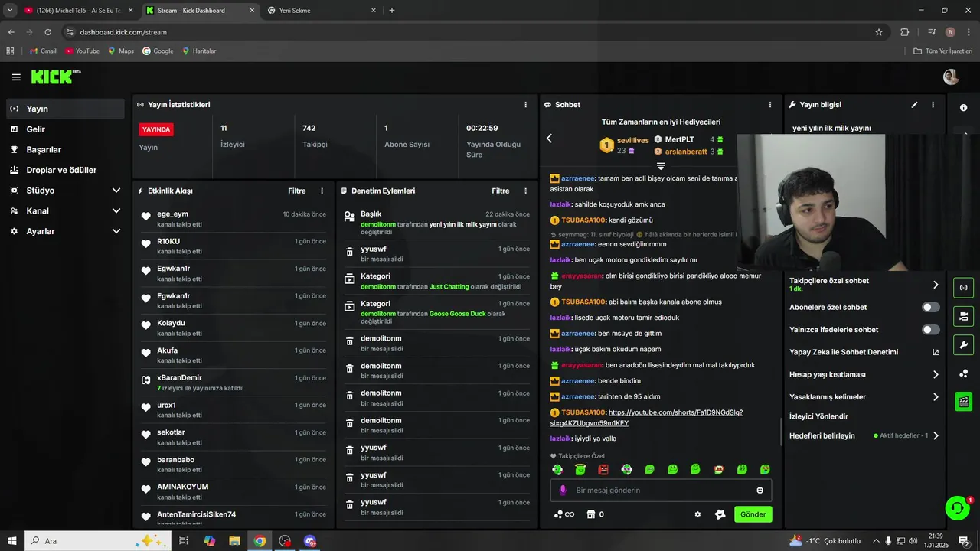Edit stream info with pencil icon
The height and width of the screenshot is (551, 980).
[x=914, y=105]
